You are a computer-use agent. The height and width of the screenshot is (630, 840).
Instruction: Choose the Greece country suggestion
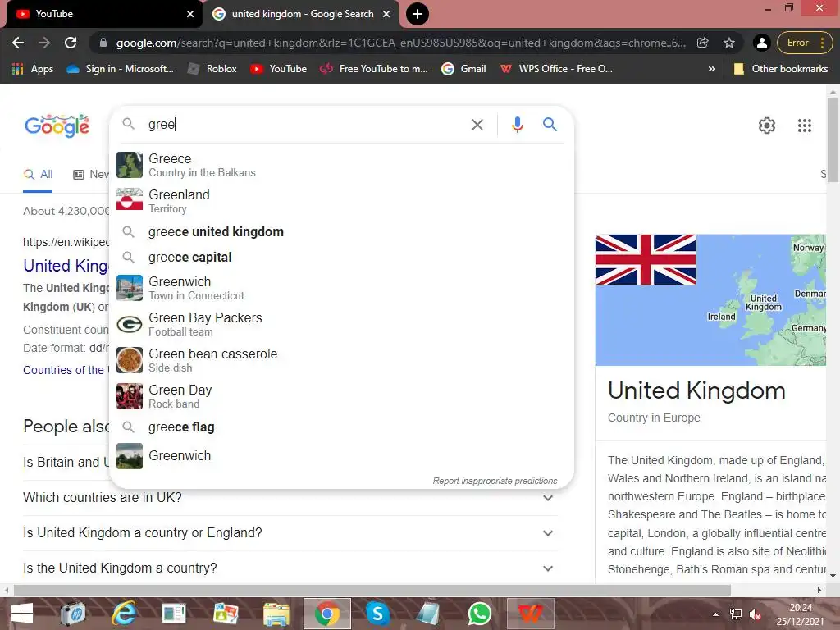click(341, 165)
